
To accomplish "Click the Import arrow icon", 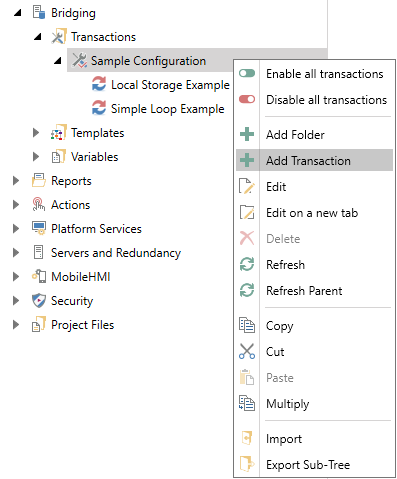I will click(247, 438).
